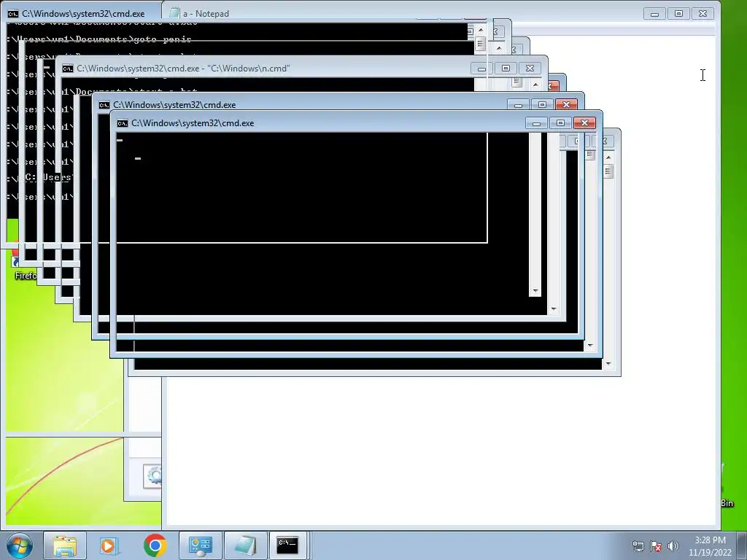Close the n.cmd command window
The height and width of the screenshot is (560, 747).
(530, 69)
